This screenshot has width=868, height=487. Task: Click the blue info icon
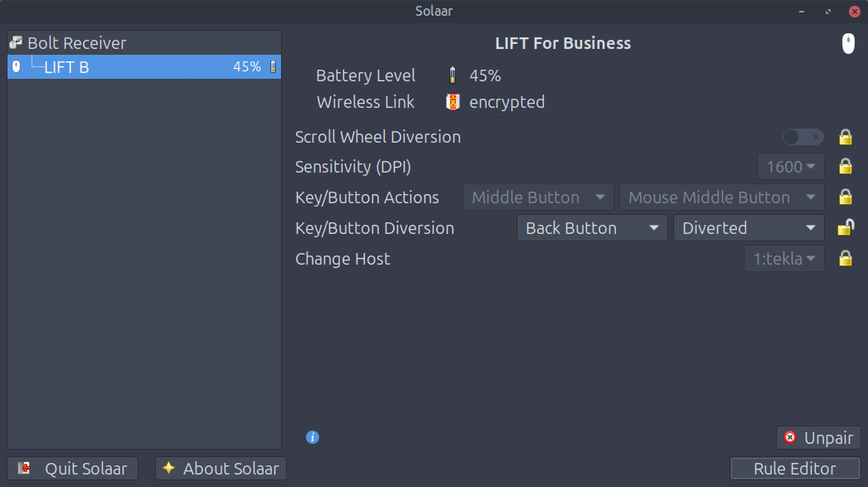click(x=313, y=437)
